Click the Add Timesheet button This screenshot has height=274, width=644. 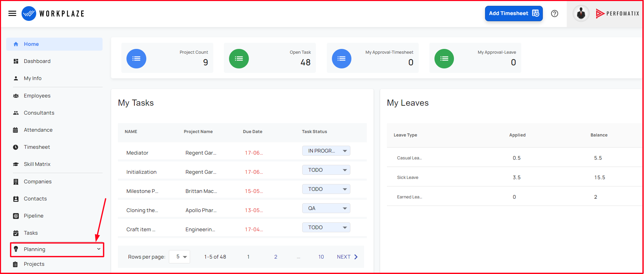[x=514, y=13]
